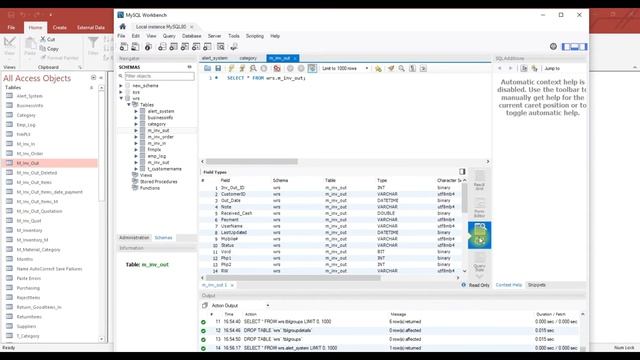Click Copy in Access ribbon
640x360 pixels.
pyautogui.click(x=49, y=49)
